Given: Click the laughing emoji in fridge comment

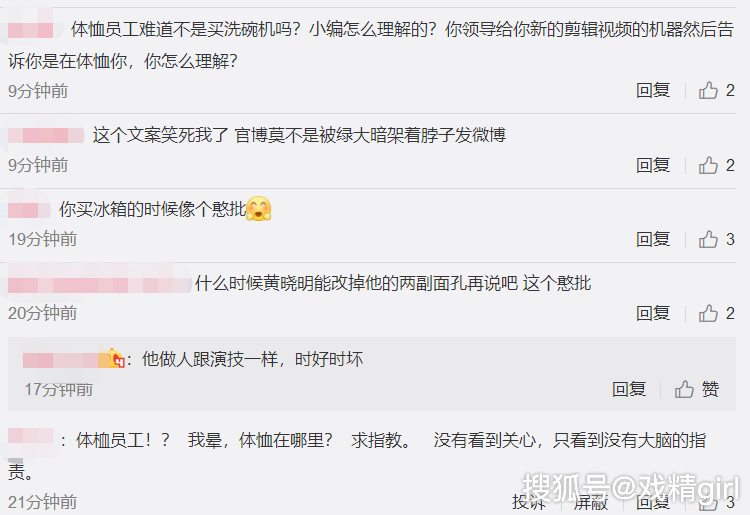Looking at the screenshot, I should tap(258, 209).
